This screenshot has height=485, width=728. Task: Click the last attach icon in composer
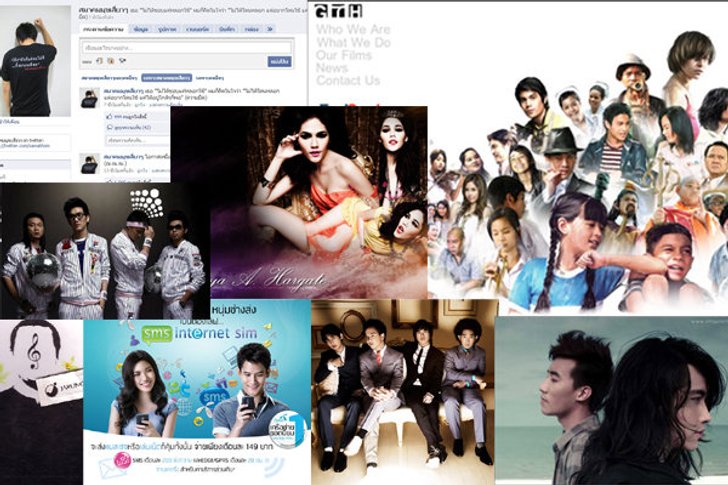(123, 61)
